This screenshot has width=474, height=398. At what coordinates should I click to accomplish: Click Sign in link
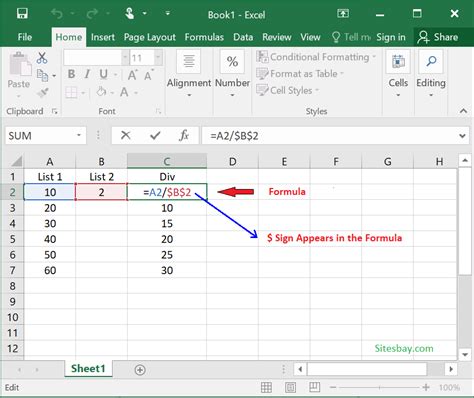(391, 37)
